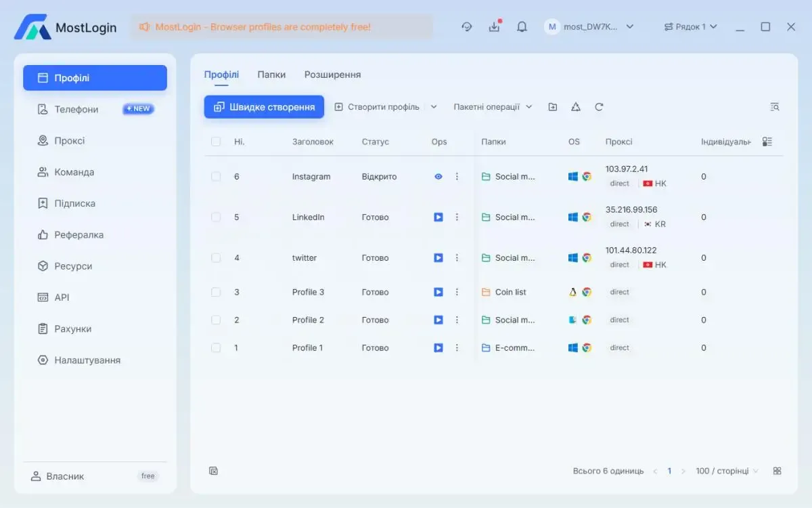Click the refresh icon in the toolbar
The image size is (812, 508).
pyautogui.click(x=599, y=107)
